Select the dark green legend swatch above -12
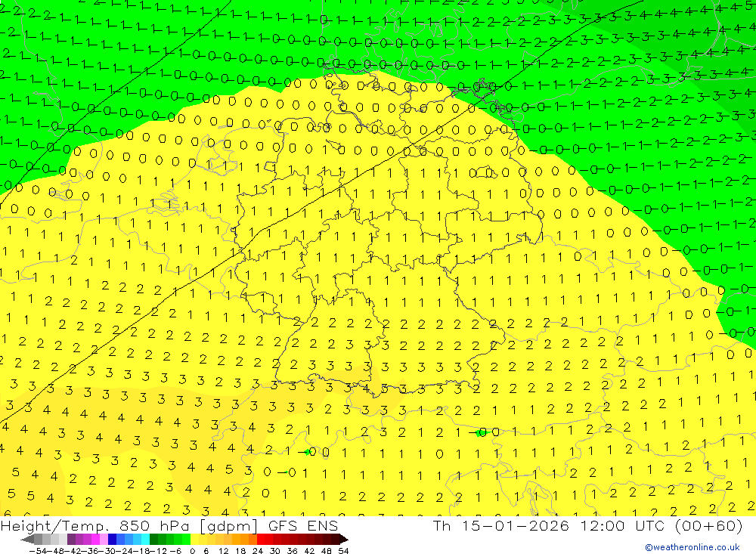The width and height of the screenshot is (756, 554). pos(153,540)
